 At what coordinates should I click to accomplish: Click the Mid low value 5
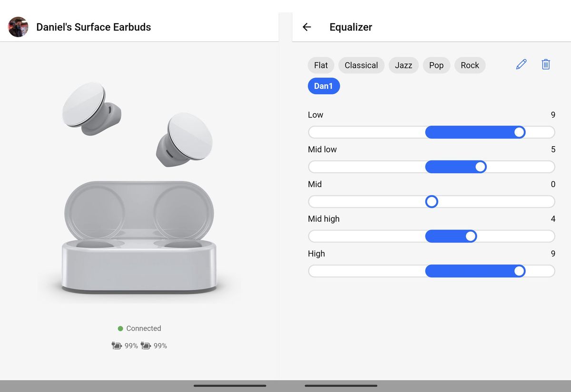(x=553, y=149)
